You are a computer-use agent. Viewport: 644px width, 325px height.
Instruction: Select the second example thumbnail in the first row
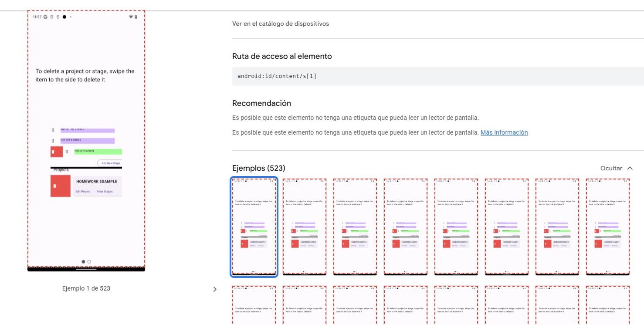coord(305,227)
